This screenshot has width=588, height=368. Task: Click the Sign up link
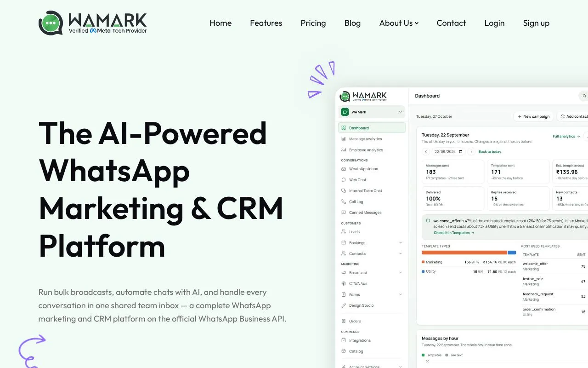click(536, 23)
